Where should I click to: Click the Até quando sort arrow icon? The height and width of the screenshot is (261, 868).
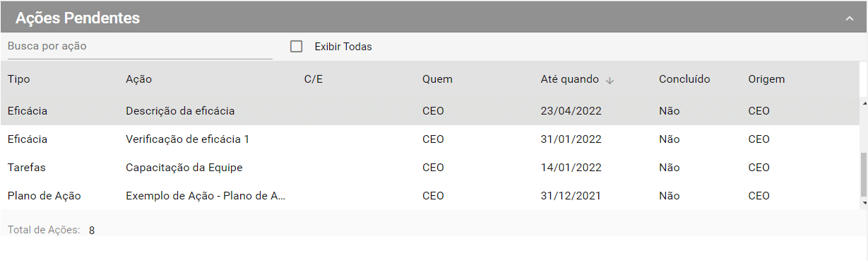pyautogui.click(x=610, y=80)
